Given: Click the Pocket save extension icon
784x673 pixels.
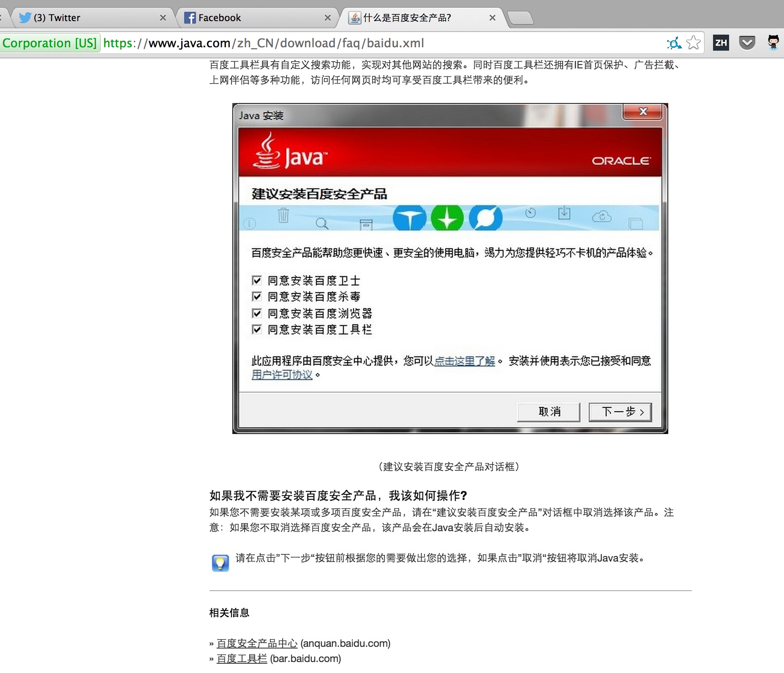Looking at the screenshot, I should [x=747, y=43].
